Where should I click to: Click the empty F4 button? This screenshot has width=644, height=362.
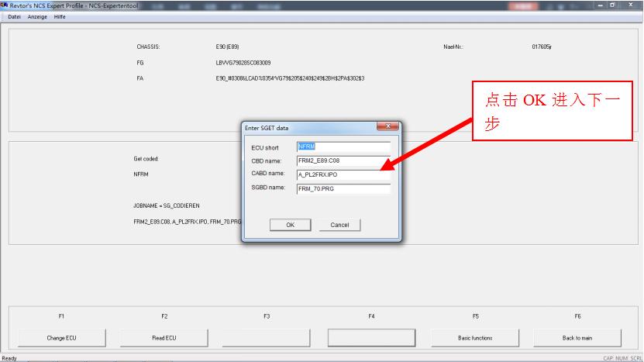click(x=372, y=338)
